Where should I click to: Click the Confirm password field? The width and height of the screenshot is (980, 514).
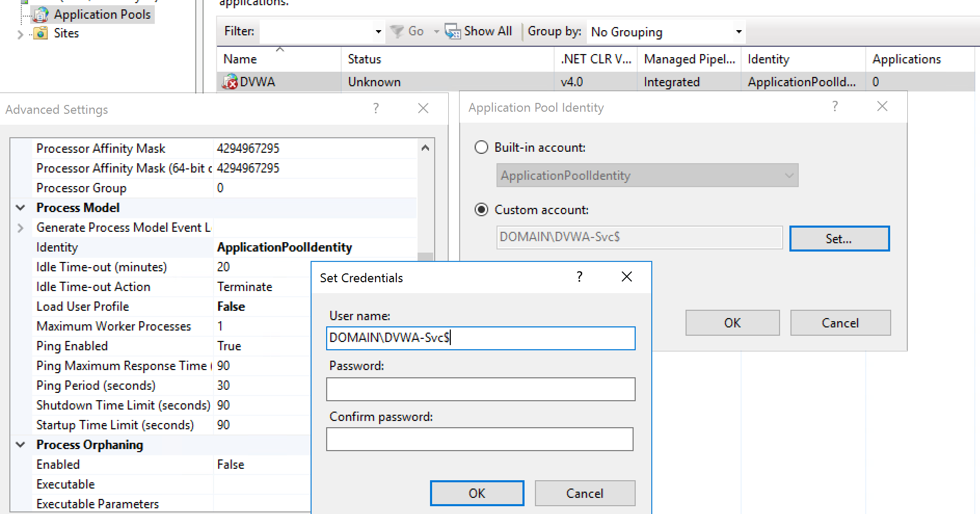pyautogui.click(x=479, y=439)
